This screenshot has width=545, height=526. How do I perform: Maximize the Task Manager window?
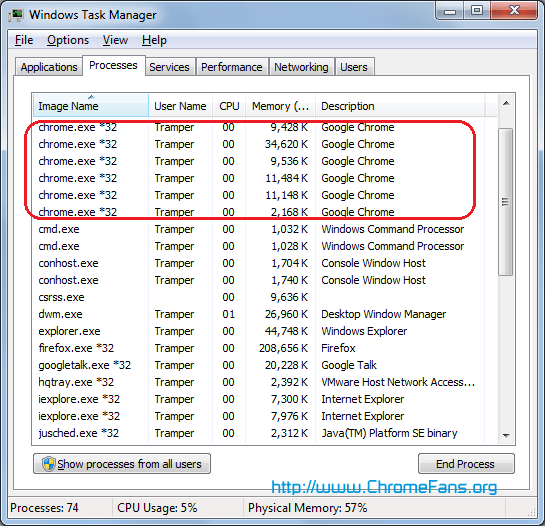[477, 11]
